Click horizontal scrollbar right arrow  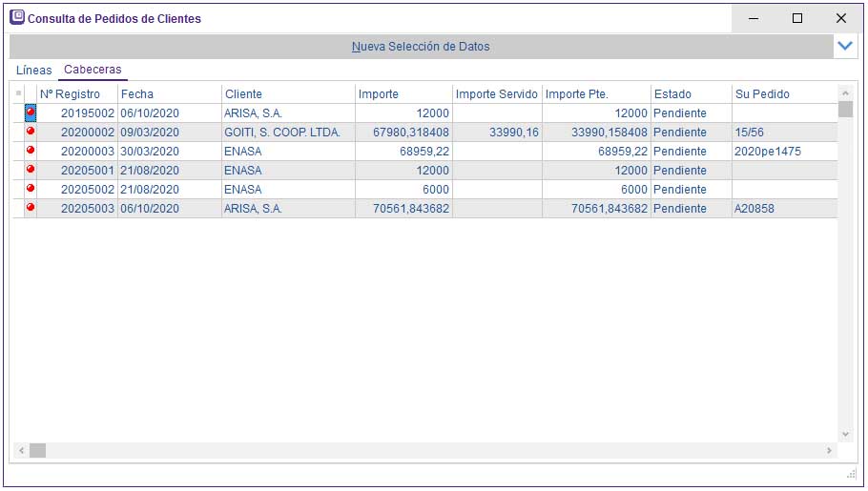(829, 450)
